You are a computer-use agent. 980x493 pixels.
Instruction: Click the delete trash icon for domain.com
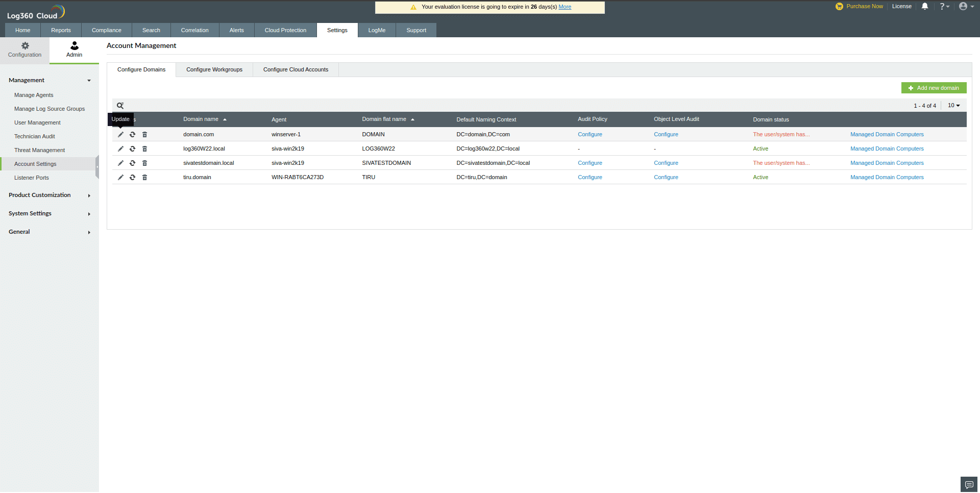[144, 135]
